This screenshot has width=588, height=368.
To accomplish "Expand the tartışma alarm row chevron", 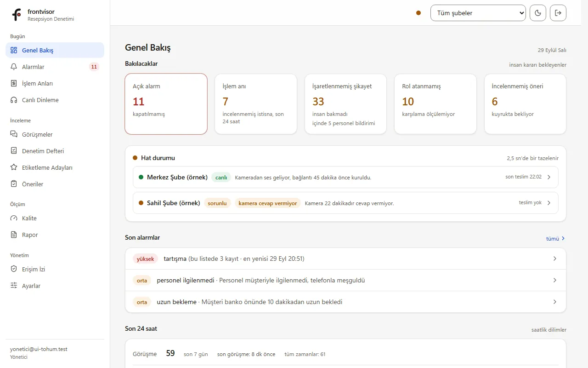I will pos(555,259).
